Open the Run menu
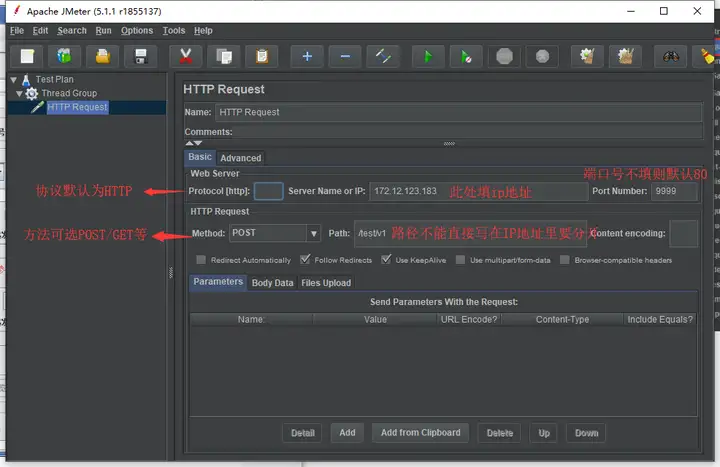The width and height of the screenshot is (720, 467). [x=103, y=31]
